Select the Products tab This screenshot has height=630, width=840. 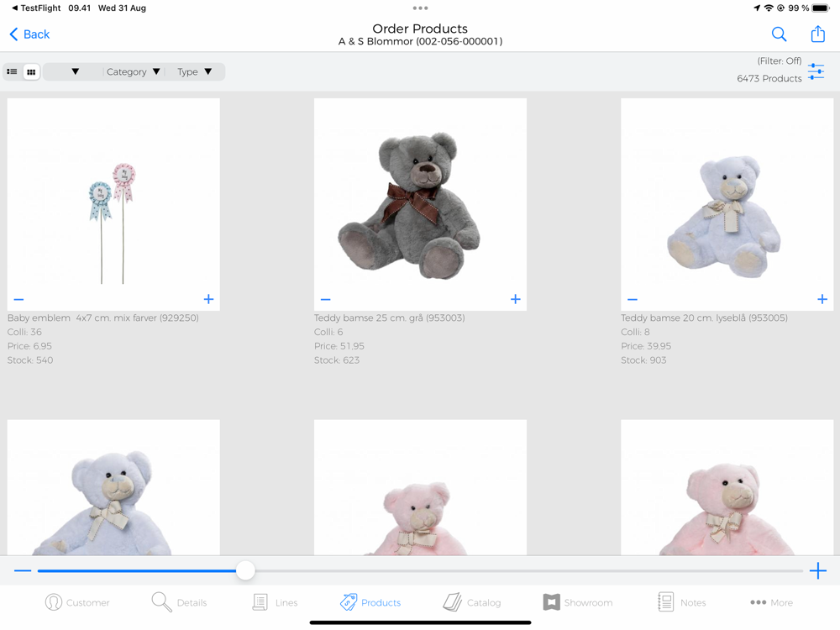pyautogui.click(x=370, y=602)
